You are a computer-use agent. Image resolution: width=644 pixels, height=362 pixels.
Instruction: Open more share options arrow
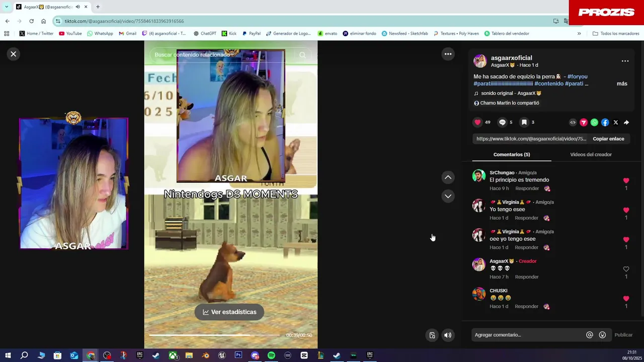click(626, 122)
